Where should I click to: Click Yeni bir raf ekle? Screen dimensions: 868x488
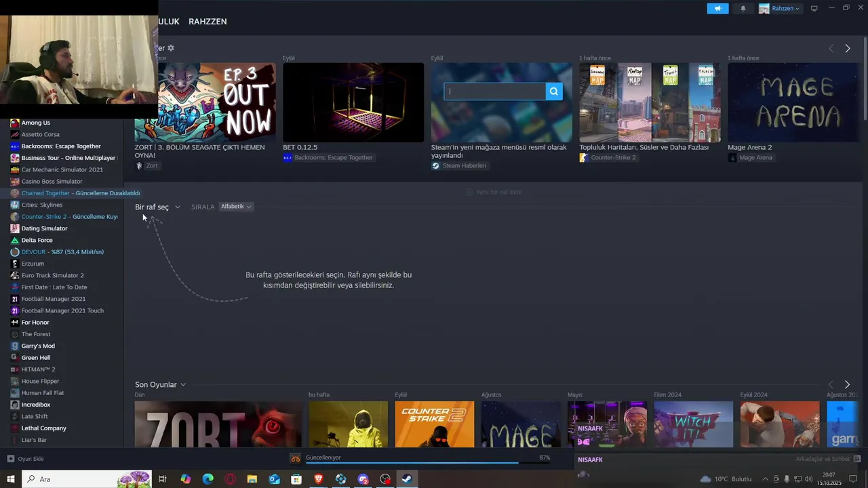tap(494, 192)
